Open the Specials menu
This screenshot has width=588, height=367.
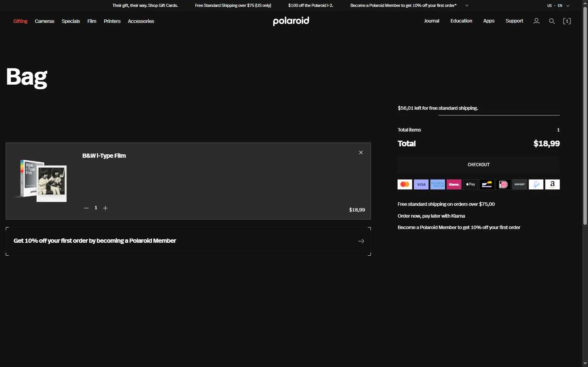point(71,21)
